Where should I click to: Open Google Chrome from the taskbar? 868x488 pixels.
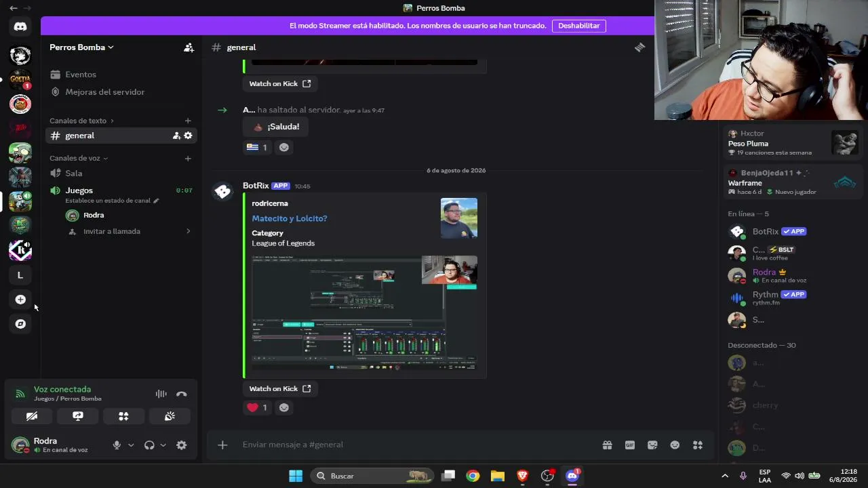pyautogui.click(x=473, y=476)
